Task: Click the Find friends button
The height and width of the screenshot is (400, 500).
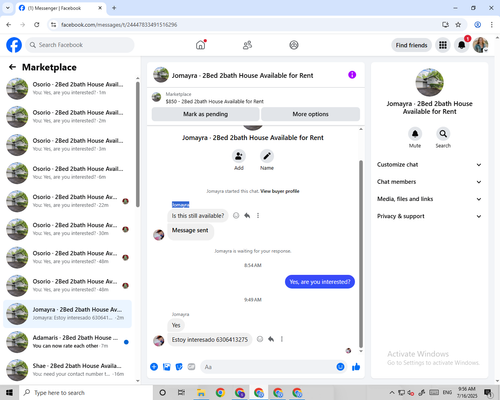Action: 411,45
